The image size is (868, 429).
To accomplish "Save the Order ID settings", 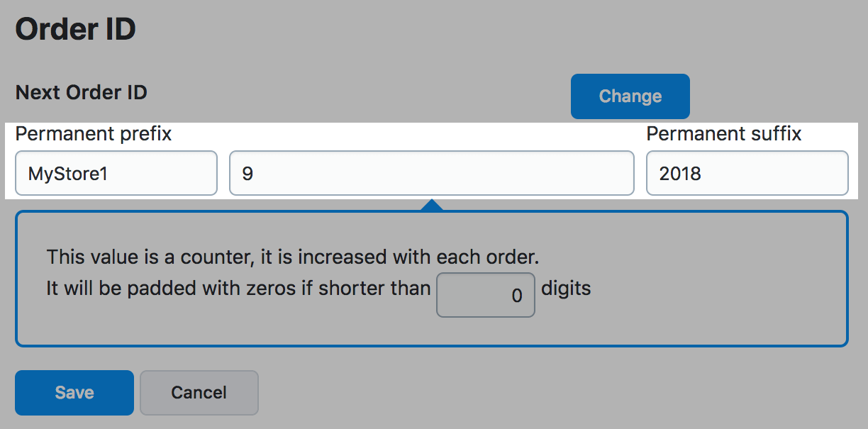I will pos(74,392).
